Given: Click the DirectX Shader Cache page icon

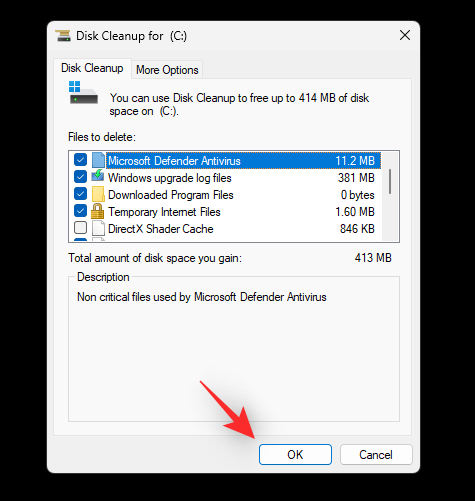Looking at the screenshot, I should (x=98, y=228).
